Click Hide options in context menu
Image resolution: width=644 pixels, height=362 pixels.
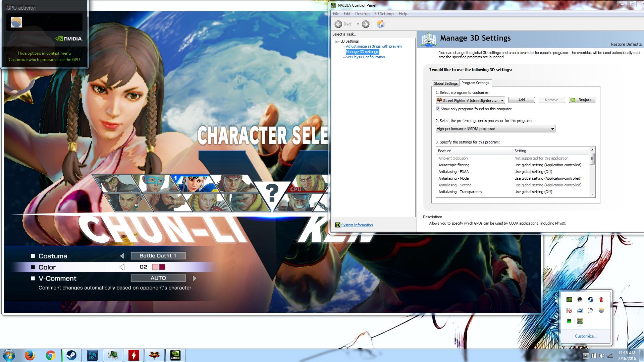coord(44,53)
